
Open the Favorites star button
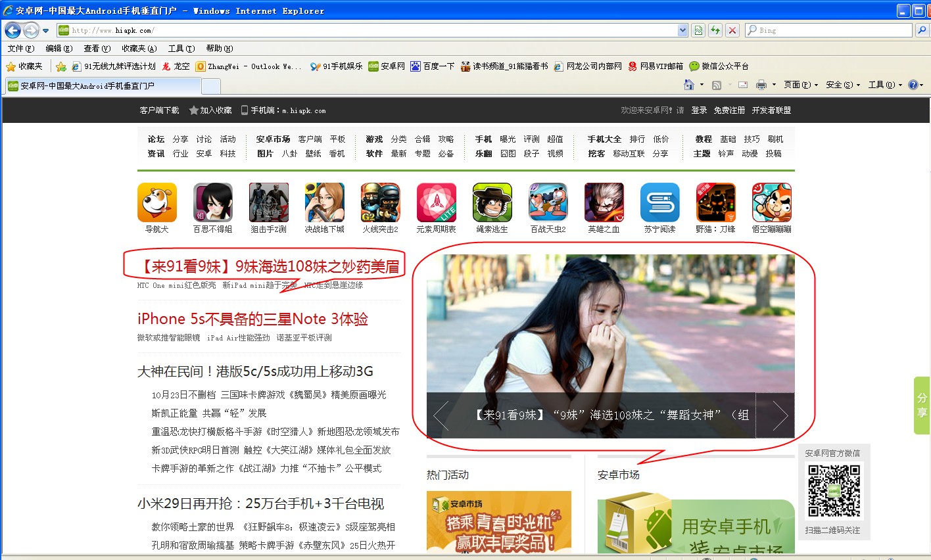[24, 66]
